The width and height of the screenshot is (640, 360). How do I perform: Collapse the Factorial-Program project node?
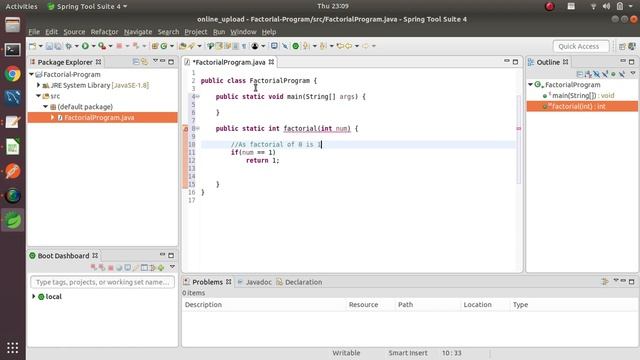click(31, 74)
